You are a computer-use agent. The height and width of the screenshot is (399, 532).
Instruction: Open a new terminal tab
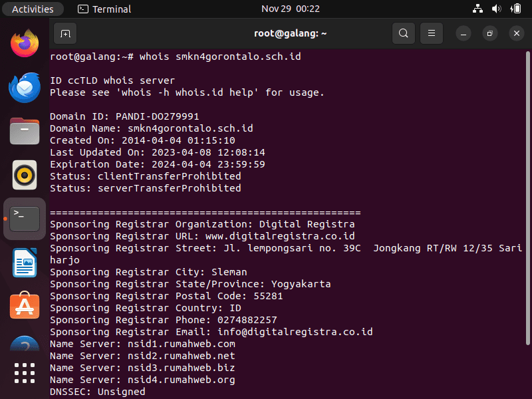point(65,33)
